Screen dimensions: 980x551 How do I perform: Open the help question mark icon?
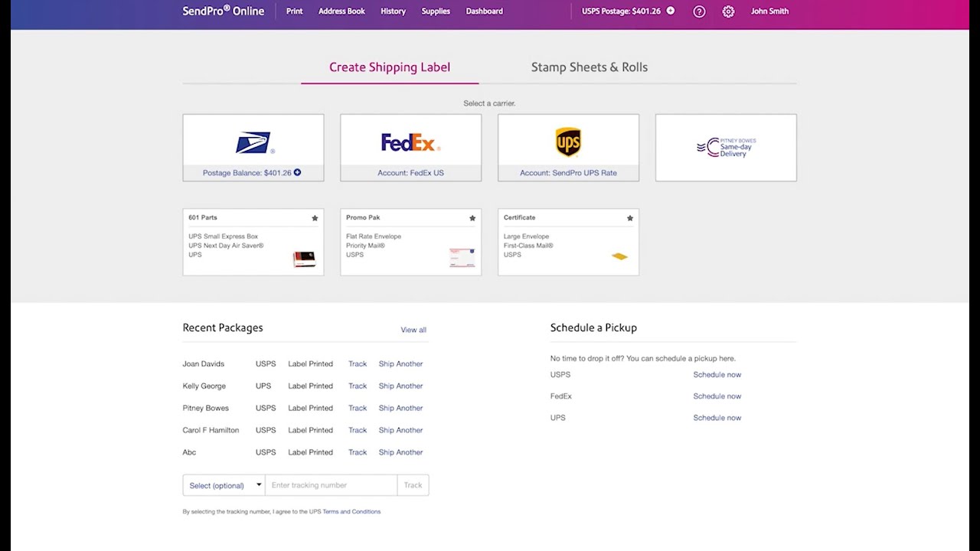pyautogui.click(x=699, y=11)
